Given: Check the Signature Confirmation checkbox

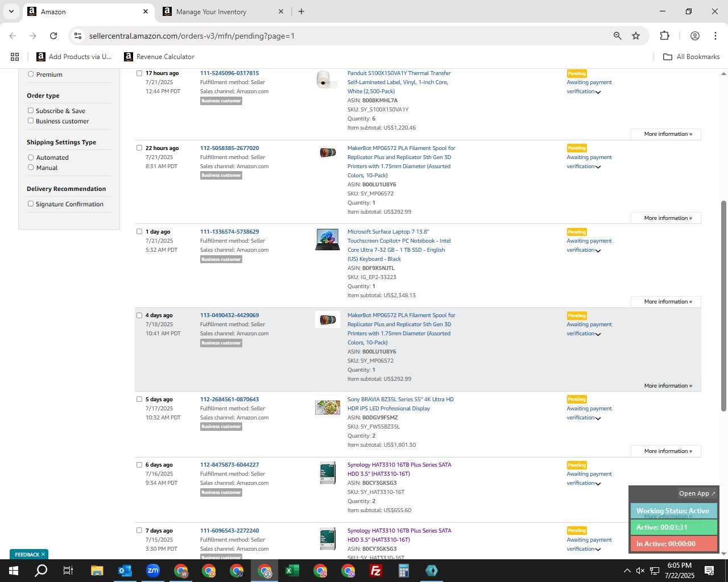Looking at the screenshot, I should point(31,203).
